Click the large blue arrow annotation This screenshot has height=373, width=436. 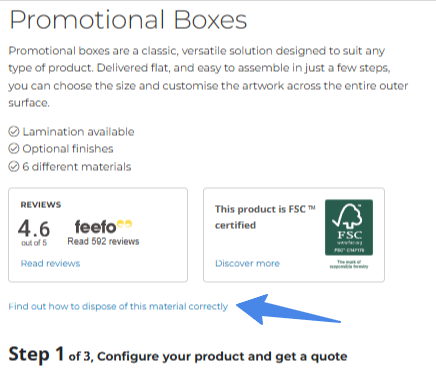289,310
